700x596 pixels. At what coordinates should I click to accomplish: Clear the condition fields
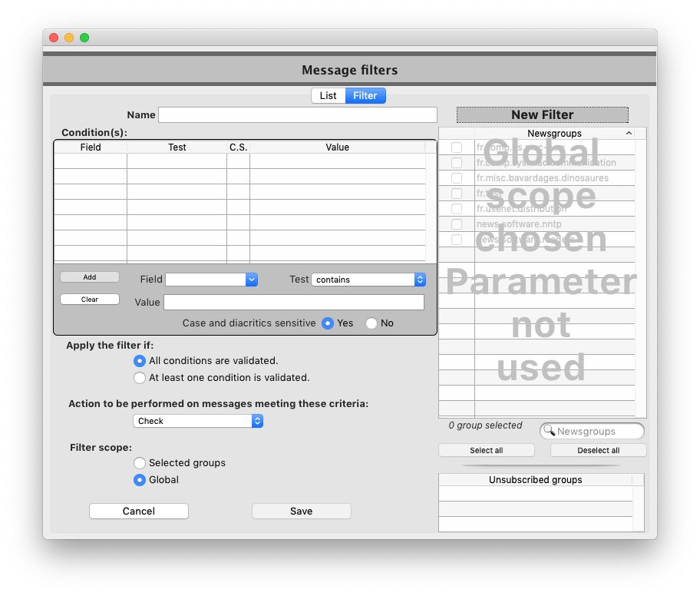pos(89,299)
